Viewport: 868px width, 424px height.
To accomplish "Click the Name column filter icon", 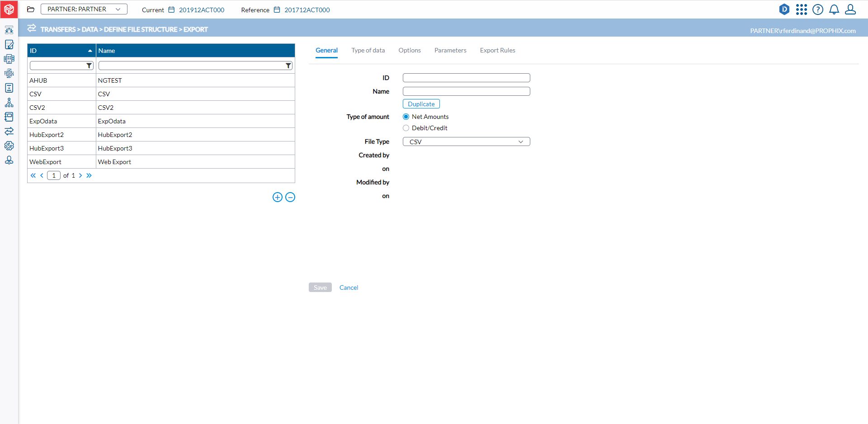I will tap(288, 66).
